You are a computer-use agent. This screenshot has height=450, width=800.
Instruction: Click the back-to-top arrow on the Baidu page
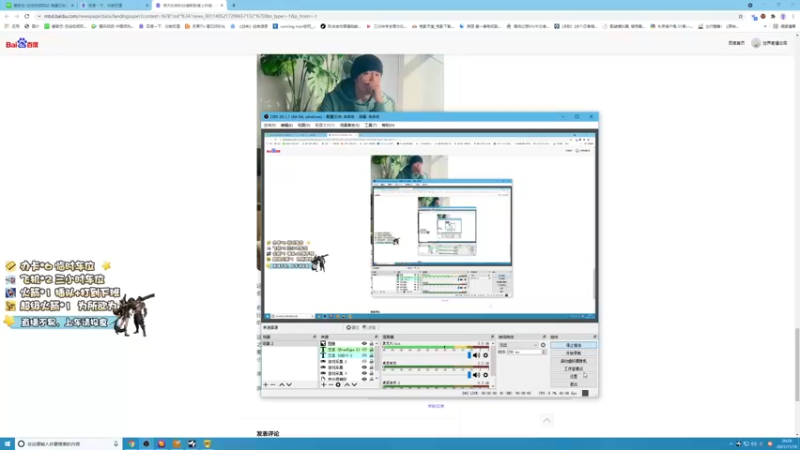coord(546,420)
